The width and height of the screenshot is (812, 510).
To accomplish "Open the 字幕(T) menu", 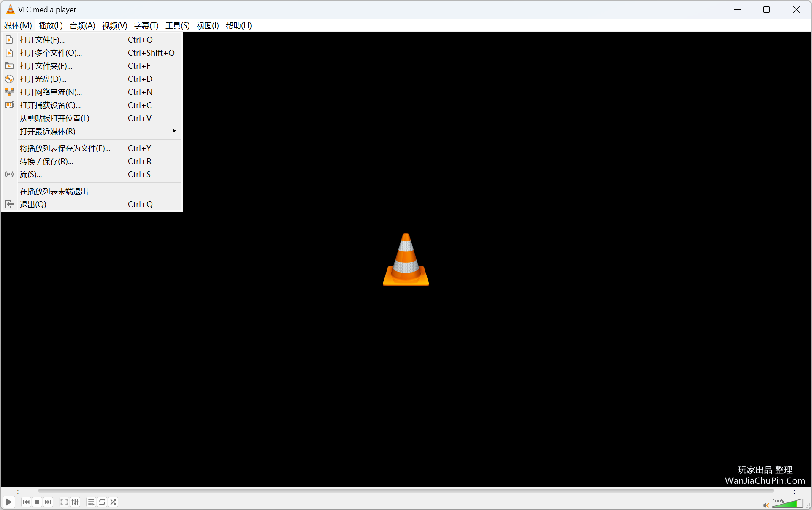I will coord(146,25).
